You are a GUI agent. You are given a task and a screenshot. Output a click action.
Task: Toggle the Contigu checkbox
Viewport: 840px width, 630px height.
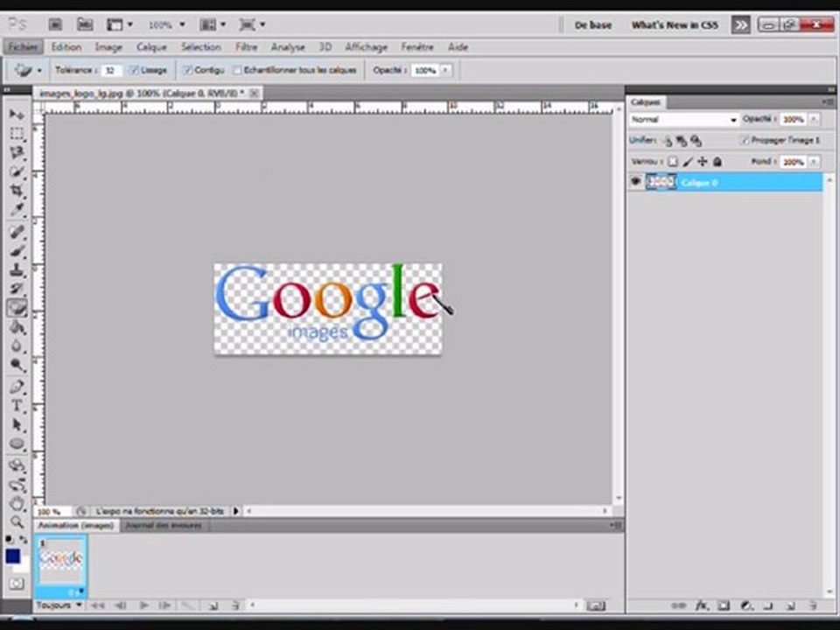187,70
